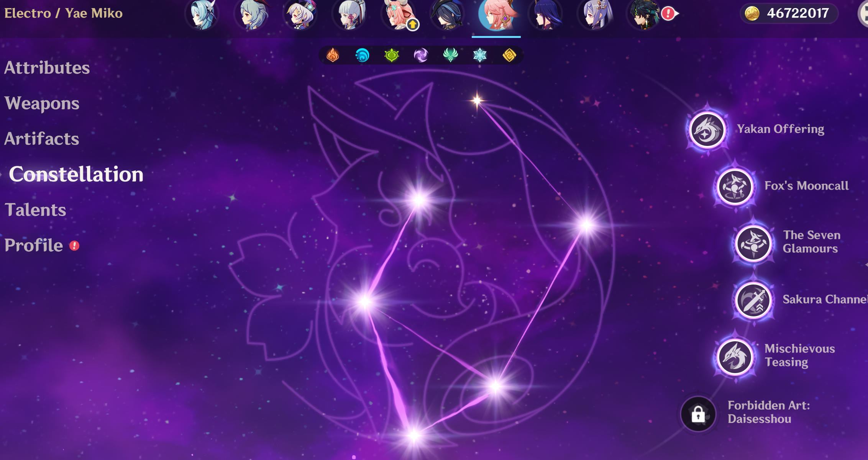
Task: Switch to Eula's character portrait
Action: coord(202,15)
